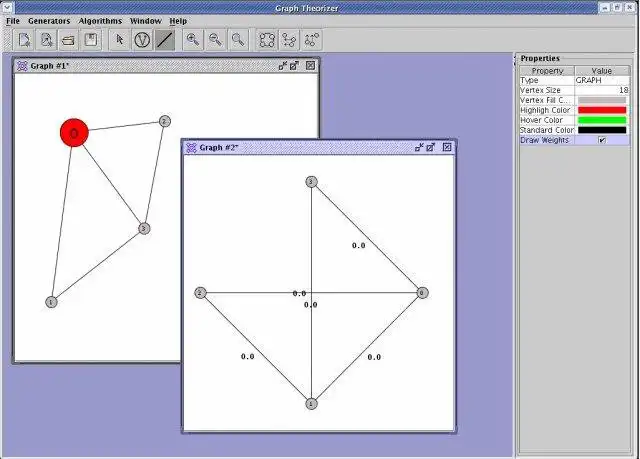Viewport: 640px width, 459px height.
Task: Click the Save floppy disk icon
Action: coord(91,40)
